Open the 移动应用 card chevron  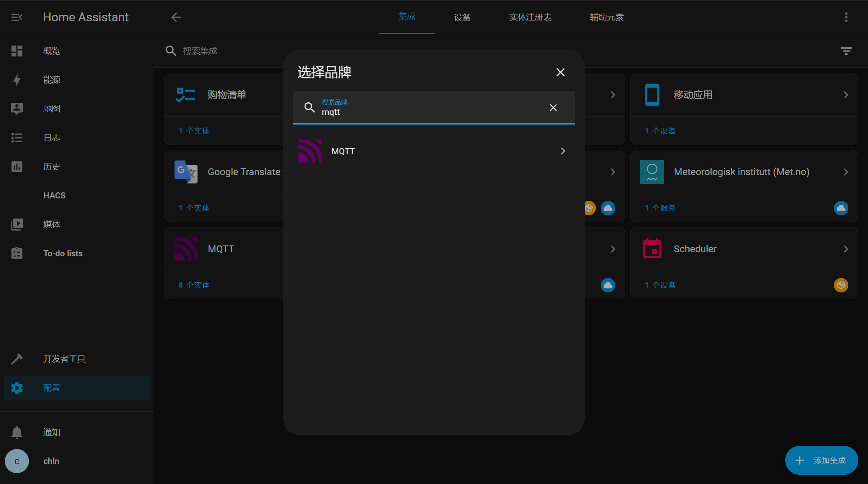(x=846, y=95)
